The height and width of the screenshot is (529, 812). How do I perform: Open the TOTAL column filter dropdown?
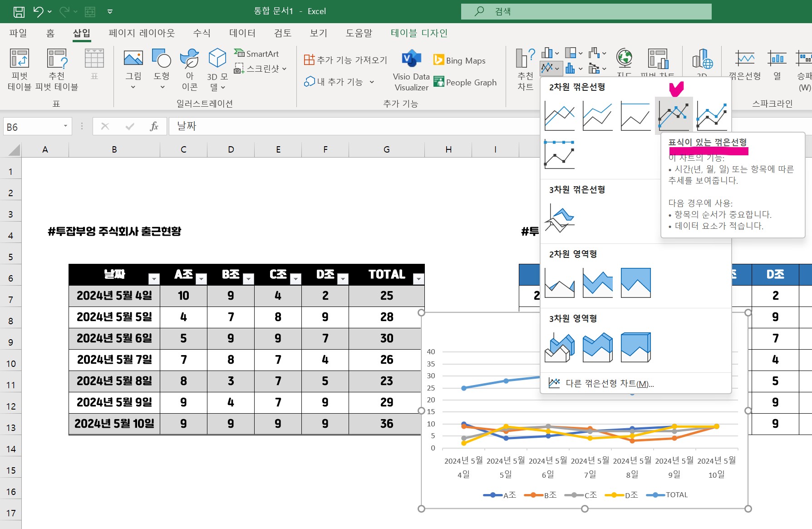click(419, 279)
